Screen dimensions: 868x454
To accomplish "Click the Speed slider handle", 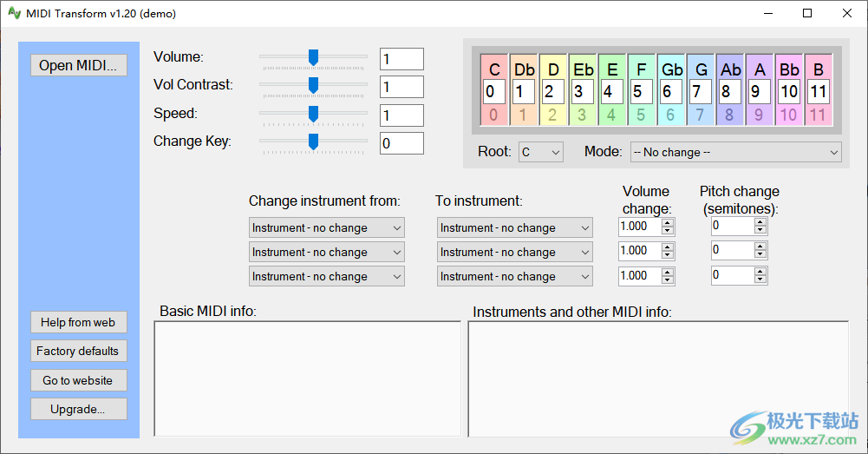I will point(313,114).
